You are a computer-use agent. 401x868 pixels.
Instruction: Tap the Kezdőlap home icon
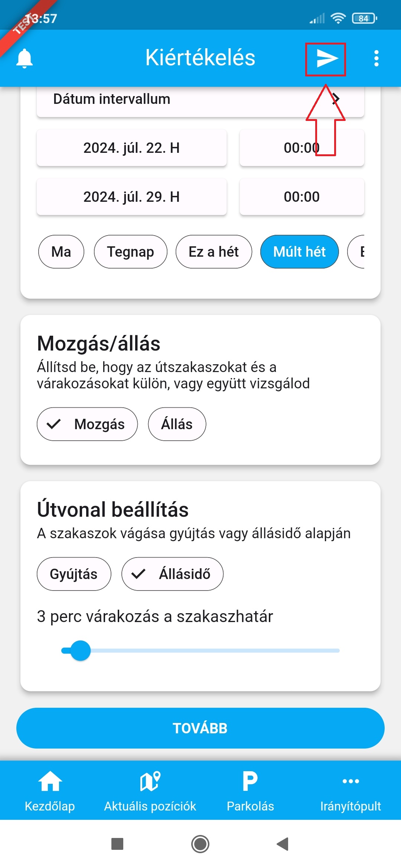coord(50,781)
